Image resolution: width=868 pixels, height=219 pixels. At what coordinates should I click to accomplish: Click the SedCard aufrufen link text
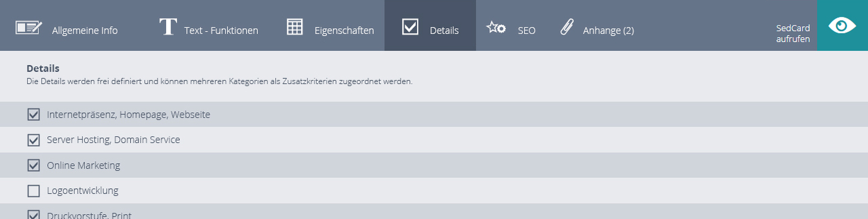[x=793, y=33]
